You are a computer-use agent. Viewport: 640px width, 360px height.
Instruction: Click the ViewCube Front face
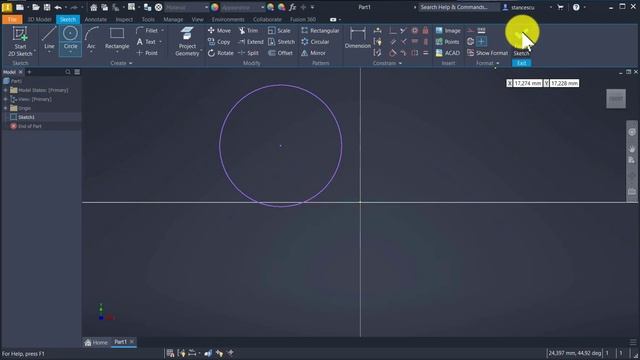pos(616,99)
